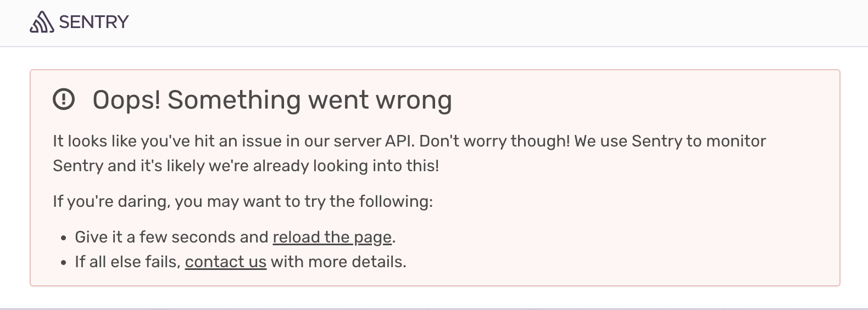Click the "Oops! Something went wrong" heading
868x310 pixels.
click(x=272, y=100)
